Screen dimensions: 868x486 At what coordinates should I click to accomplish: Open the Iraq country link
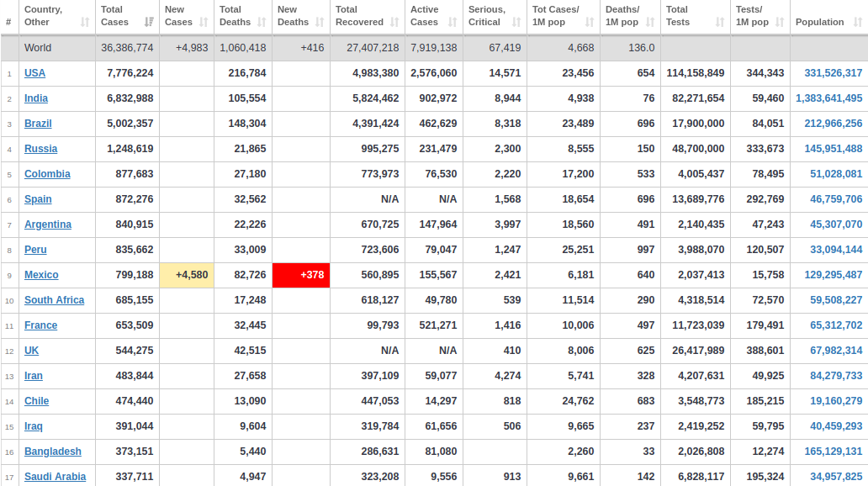tap(33, 426)
